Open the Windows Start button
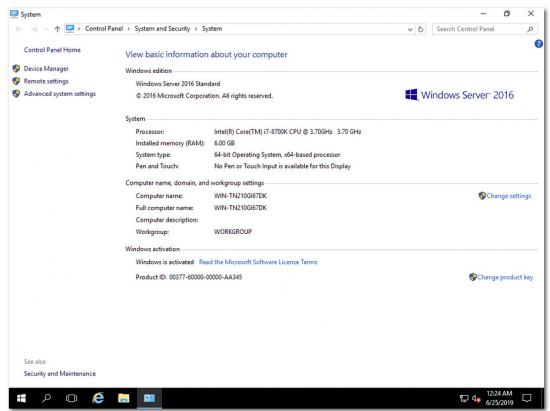The width and height of the screenshot is (550, 411). 21,398
